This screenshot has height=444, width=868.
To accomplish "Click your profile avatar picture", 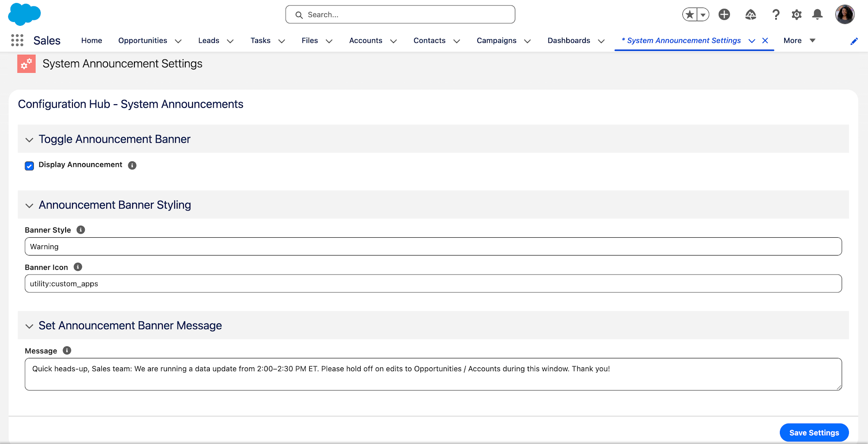I will click(x=846, y=14).
